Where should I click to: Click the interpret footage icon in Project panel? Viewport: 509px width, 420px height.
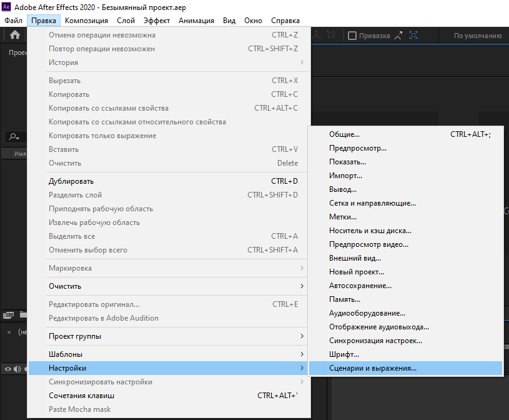8,315
